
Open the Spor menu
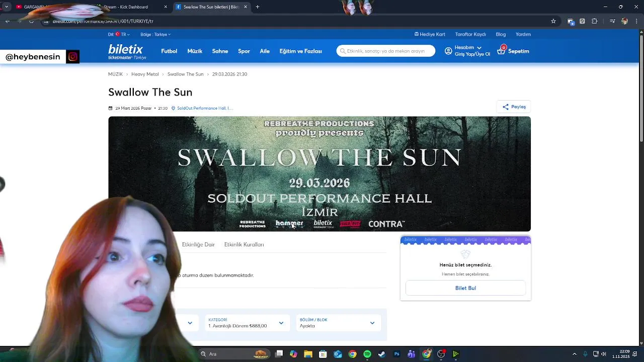[x=244, y=51]
